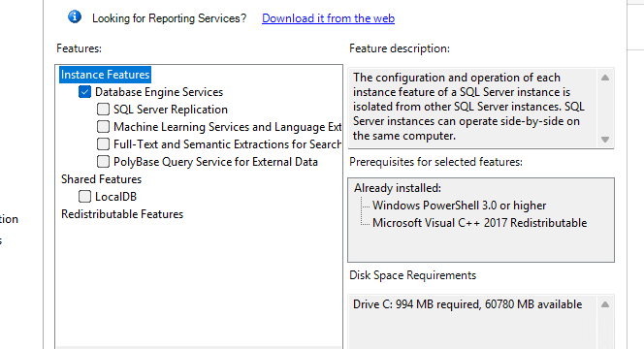The height and width of the screenshot is (349, 644).
Task: Uncheck Database Engine Services checkbox
Action: (84, 92)
